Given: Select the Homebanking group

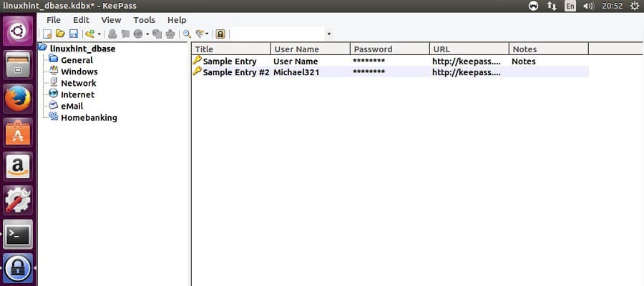Looking at the screenshot, I should pos(89,117).
